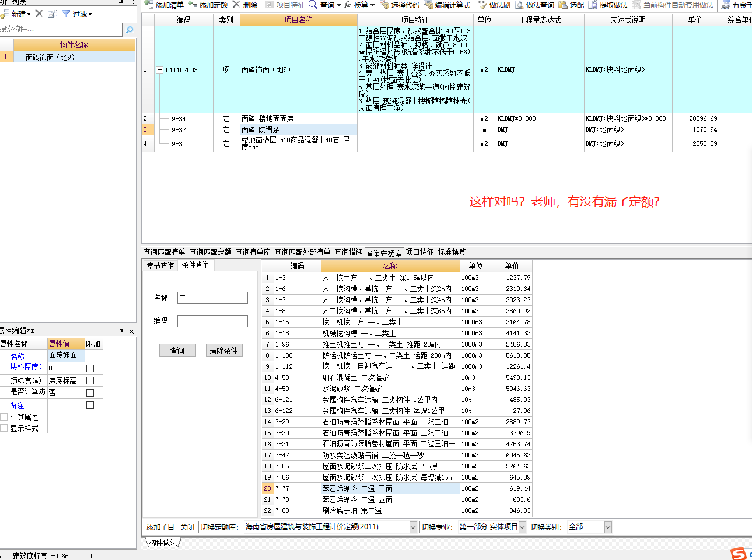Select library row 1-3 人工挖土方
This screenshot has width=752, height=560.
tap(397, 278)
